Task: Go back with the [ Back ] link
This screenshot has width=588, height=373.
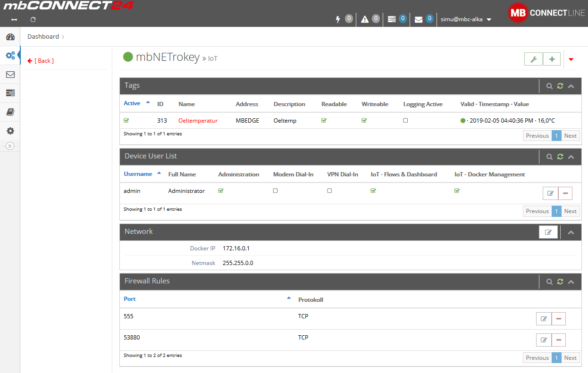Action: pos(41,61)
